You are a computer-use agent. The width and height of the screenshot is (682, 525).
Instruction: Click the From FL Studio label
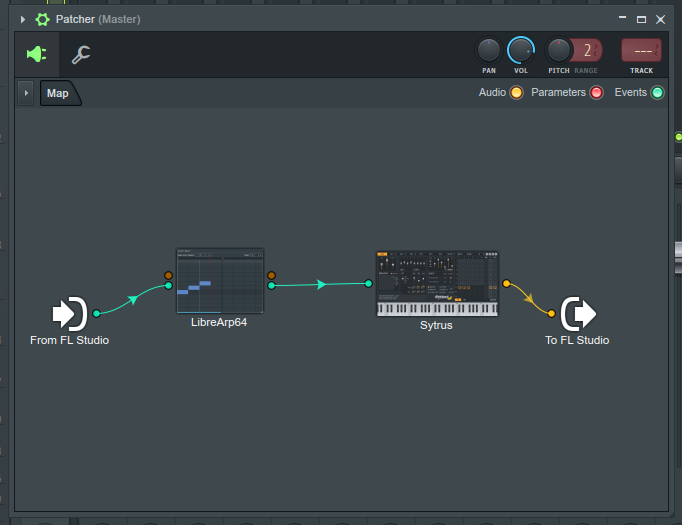[70, 340]
